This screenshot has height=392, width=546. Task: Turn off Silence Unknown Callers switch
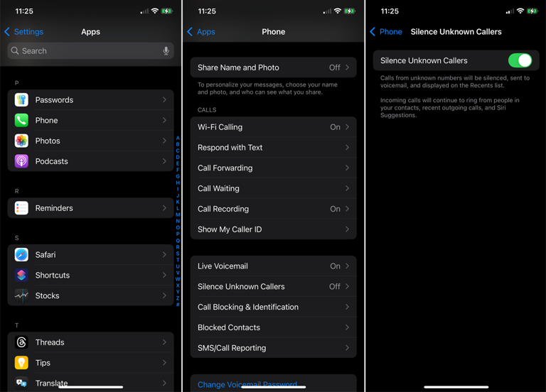tap(520, 61)
